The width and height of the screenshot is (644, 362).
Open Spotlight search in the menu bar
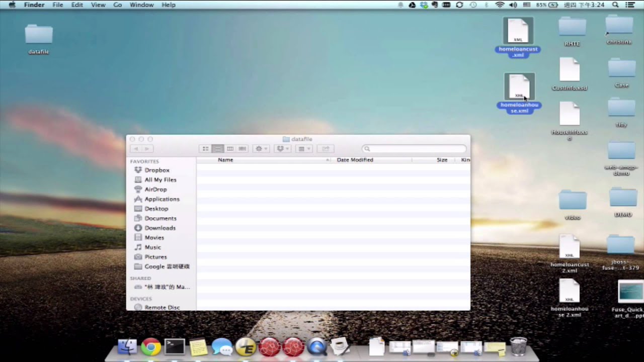tap(615, 5)
